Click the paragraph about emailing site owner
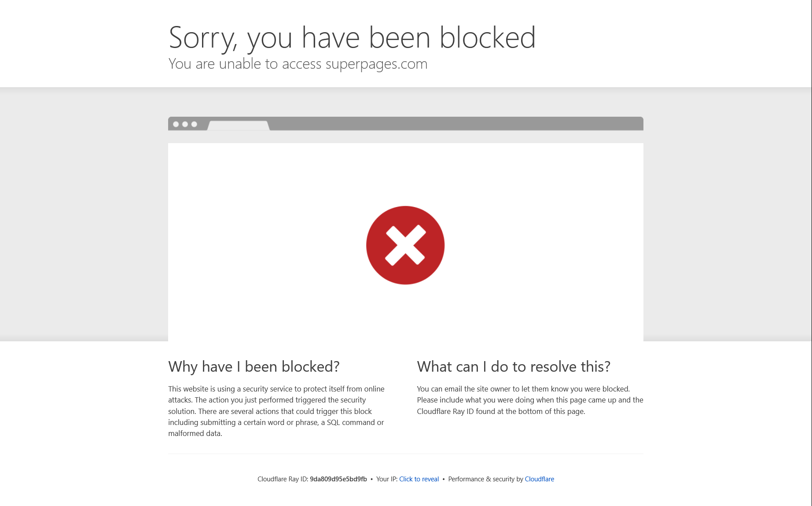This screenshot has width=812, height=506. point(530,400)
